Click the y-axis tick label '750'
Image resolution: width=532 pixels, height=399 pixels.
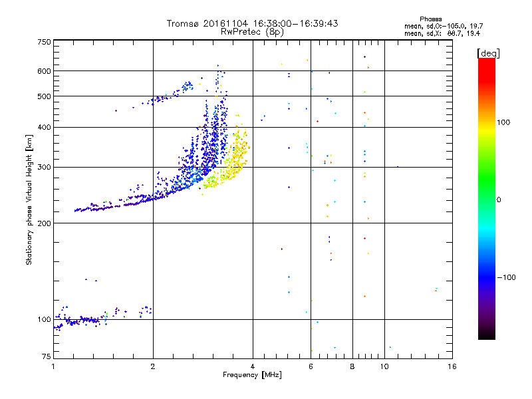tap(44, 42)
